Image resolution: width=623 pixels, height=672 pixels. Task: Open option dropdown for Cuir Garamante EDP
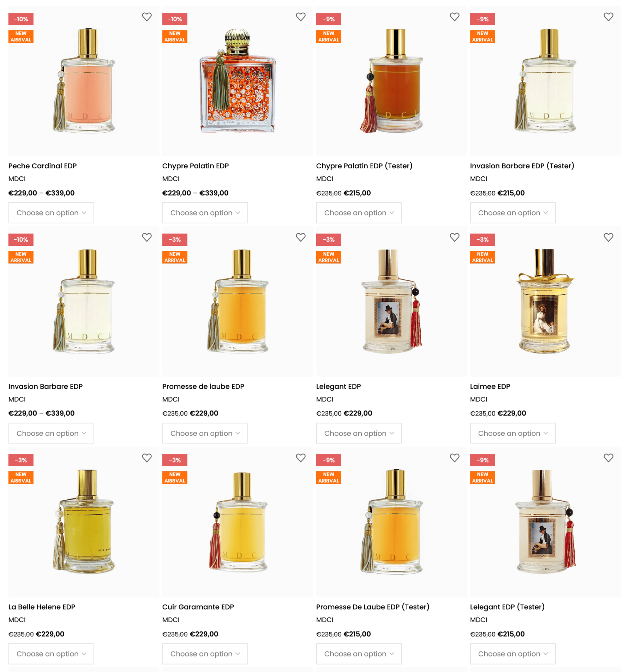pyautogui.click(x=205, y=654)
